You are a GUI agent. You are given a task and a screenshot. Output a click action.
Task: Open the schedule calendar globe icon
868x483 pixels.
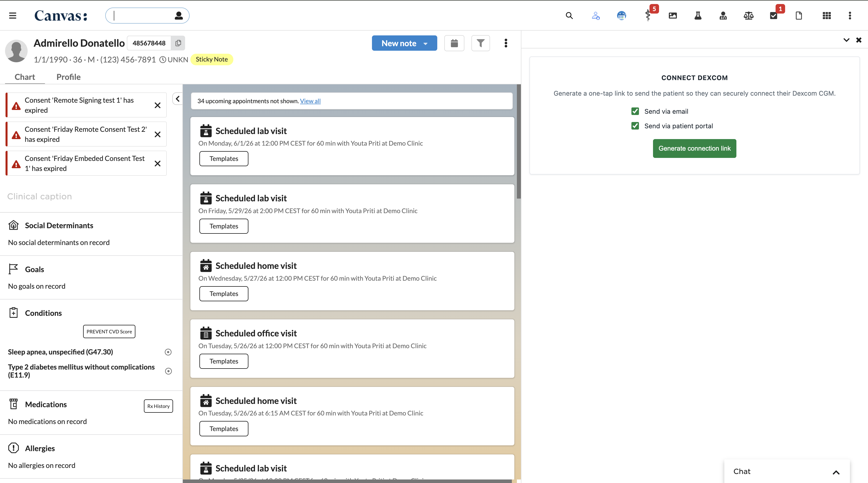[x=621, y=16]
